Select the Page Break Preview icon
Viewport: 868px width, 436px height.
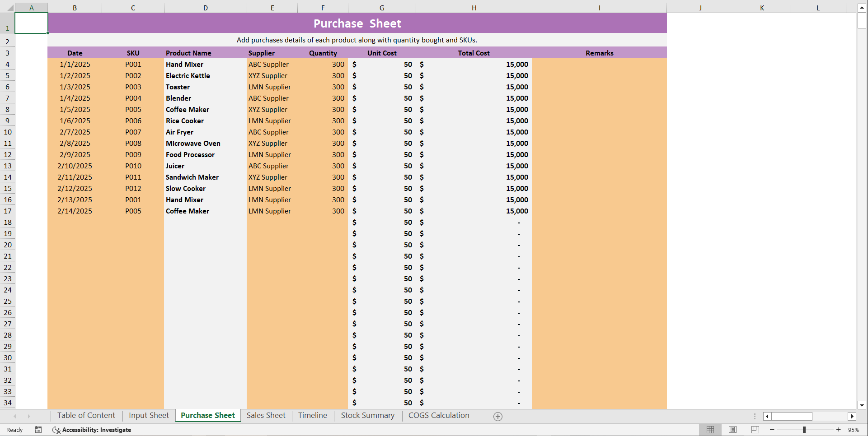point(754,430)
